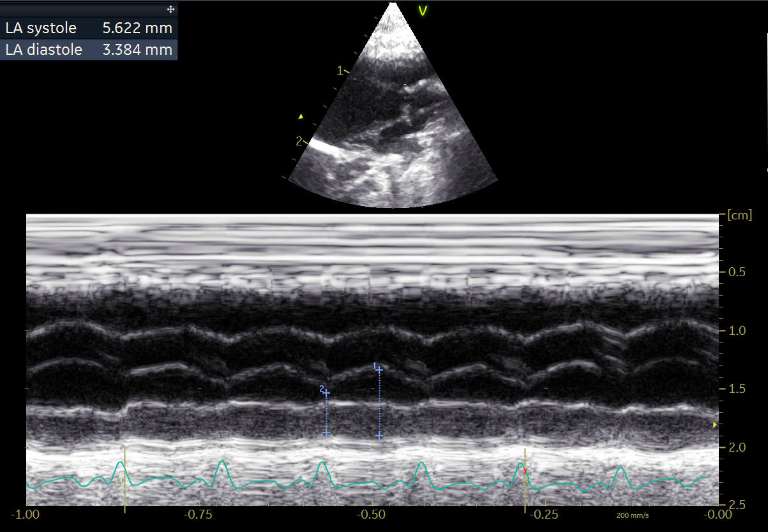Click the -0.50 time axis label
Screen dimensions: 768x532
click(x=372, y=514)
